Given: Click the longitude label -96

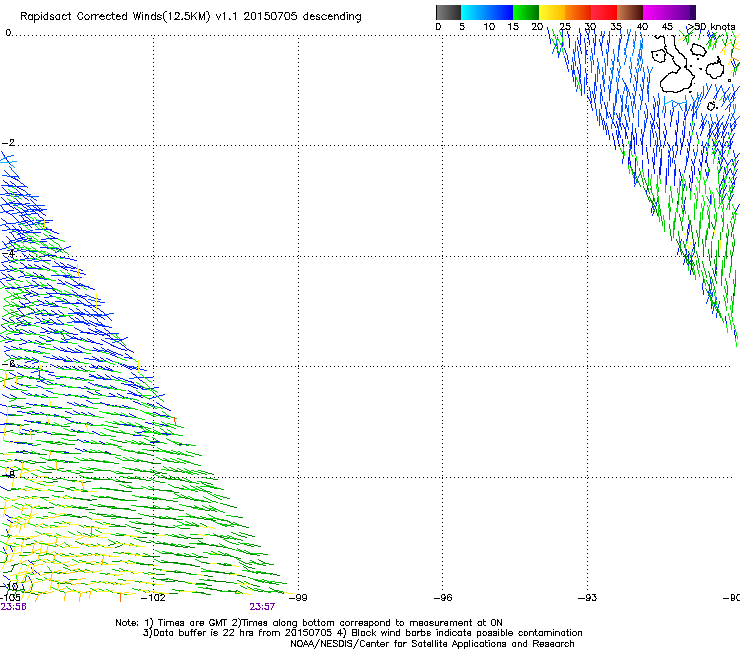Looking at the screenshot, I should point(443,598).
